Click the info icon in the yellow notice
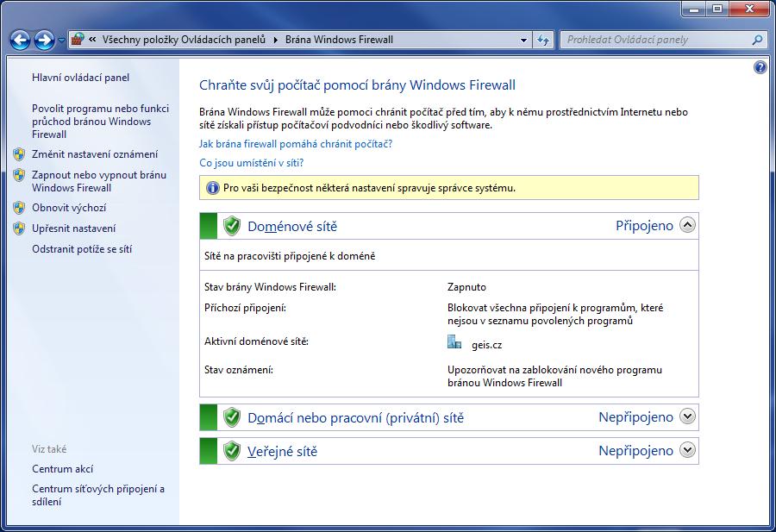776x532 pixels. point(213,188)
